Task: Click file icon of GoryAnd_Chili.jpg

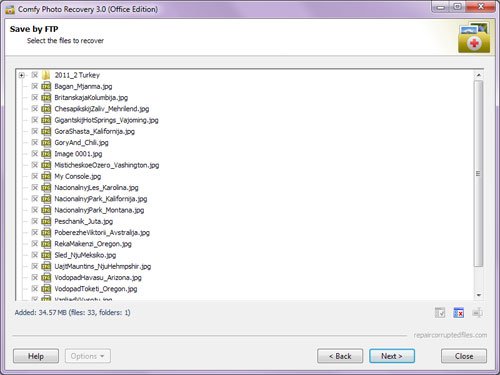Action: tap(46, 143)
